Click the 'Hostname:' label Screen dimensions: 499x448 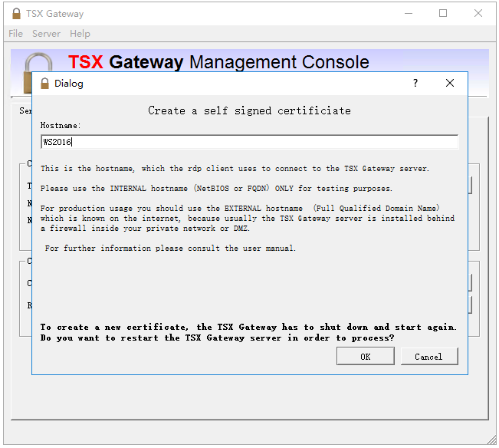pyautogui.click(x=61, y=126)
